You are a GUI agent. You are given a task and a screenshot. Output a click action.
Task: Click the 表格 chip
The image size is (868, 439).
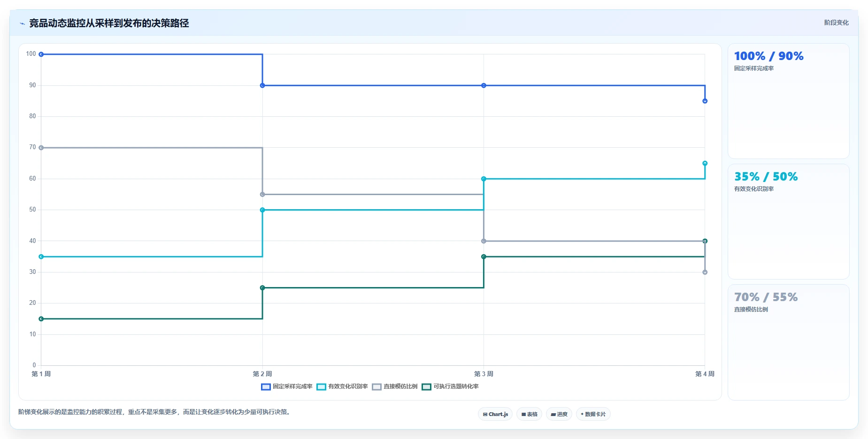(x=529, y=414)
